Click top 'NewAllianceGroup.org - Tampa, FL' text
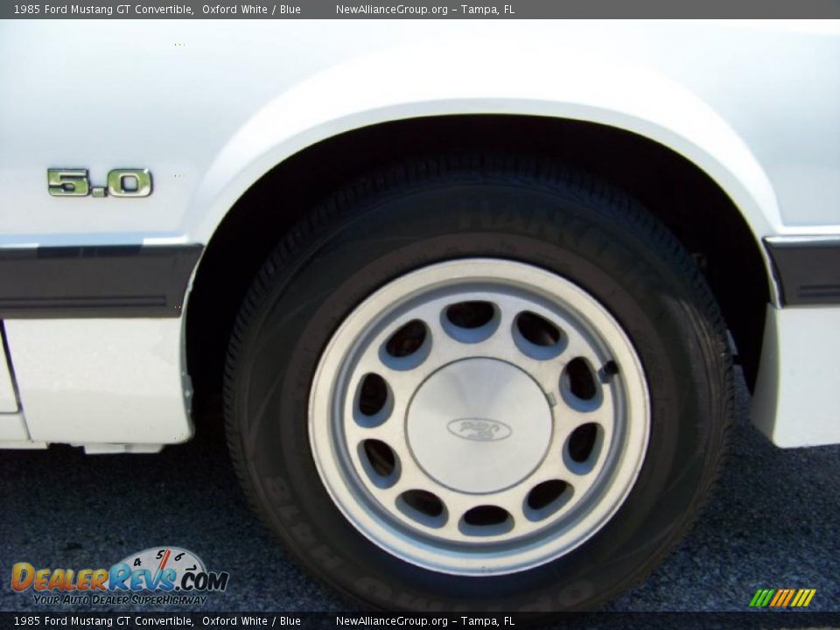 click(x=425, y=9)
